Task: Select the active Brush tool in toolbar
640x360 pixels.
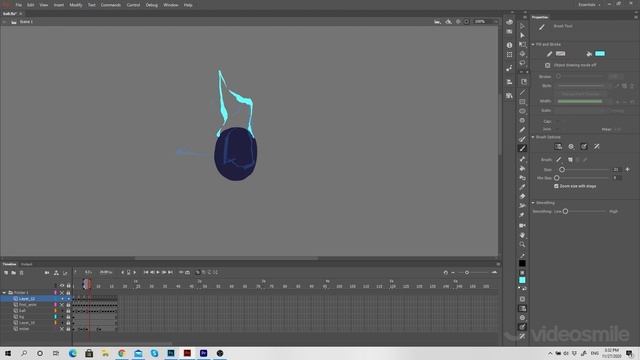Action: tap(522, 148)
